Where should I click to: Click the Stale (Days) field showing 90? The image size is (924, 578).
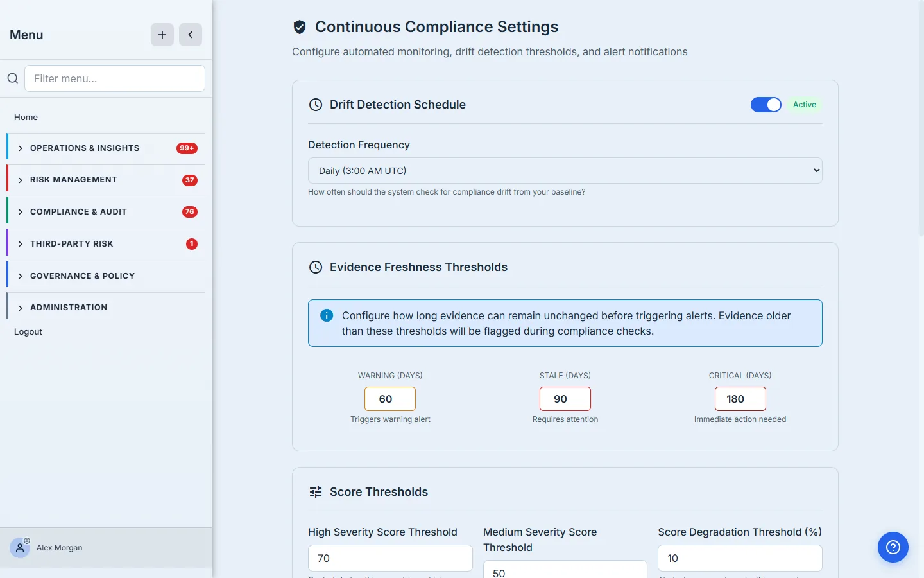(x=565, y=399)
